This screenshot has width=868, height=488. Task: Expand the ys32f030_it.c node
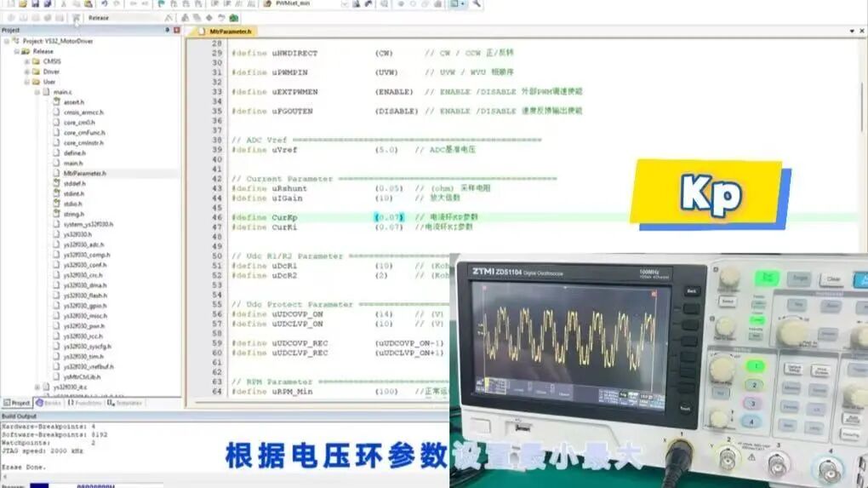tap(37, 388)
